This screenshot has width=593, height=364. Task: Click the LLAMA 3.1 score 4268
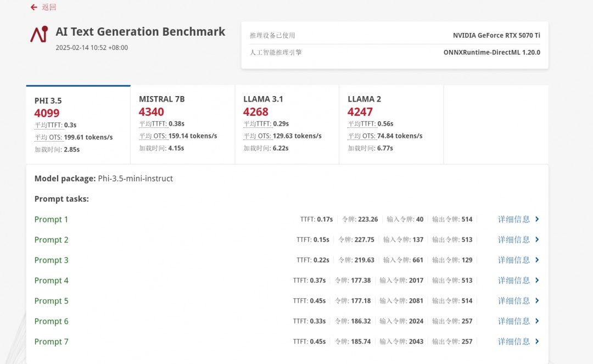(256, 112)
